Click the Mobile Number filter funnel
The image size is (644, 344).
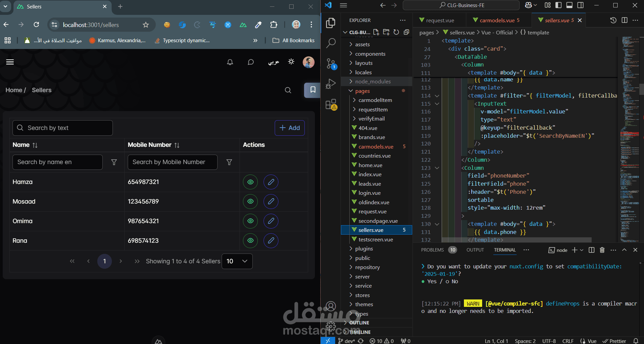pyautogui.click(x=229, y=162)
